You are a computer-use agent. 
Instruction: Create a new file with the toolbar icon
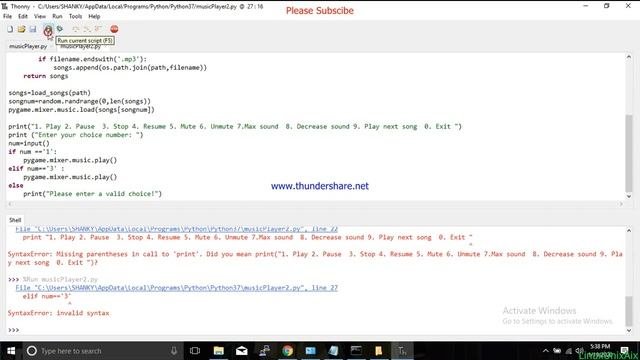pos(10,29)
